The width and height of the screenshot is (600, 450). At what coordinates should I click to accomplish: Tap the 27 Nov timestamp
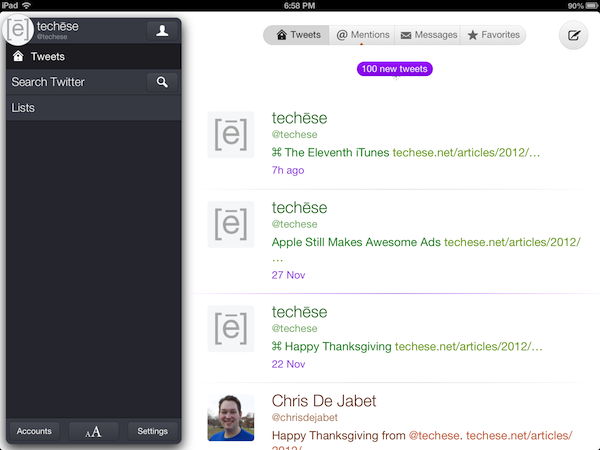(288, 275)
